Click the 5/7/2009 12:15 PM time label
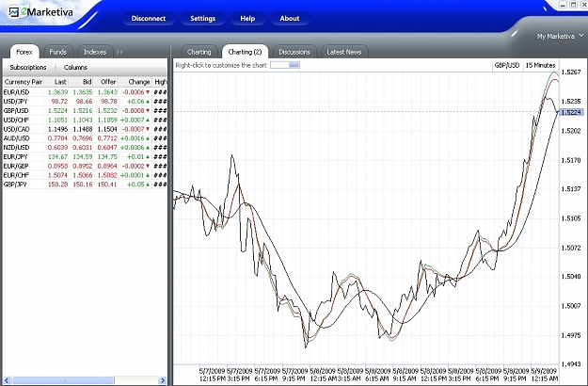588x386 pixels. coord(213,375)
